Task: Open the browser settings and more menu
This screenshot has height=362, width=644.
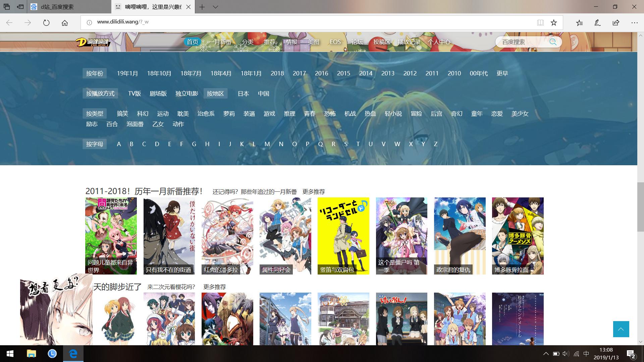Action: (634, 22)
